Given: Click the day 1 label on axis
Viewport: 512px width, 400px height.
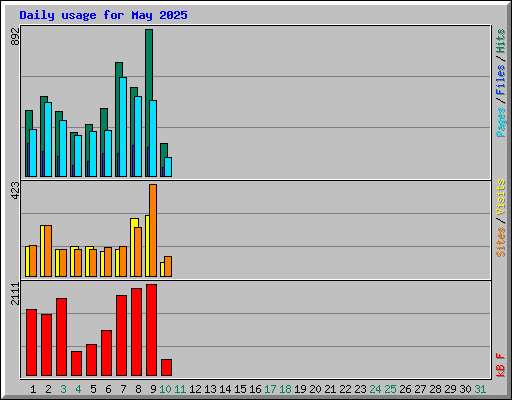Looking at the screenshot, I should click(x=33, y=389).
